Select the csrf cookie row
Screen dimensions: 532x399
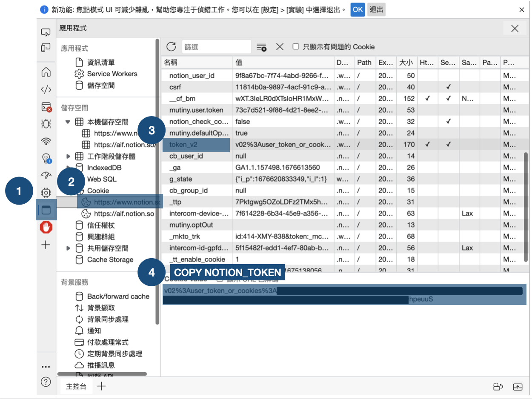[x=344, y=87]
